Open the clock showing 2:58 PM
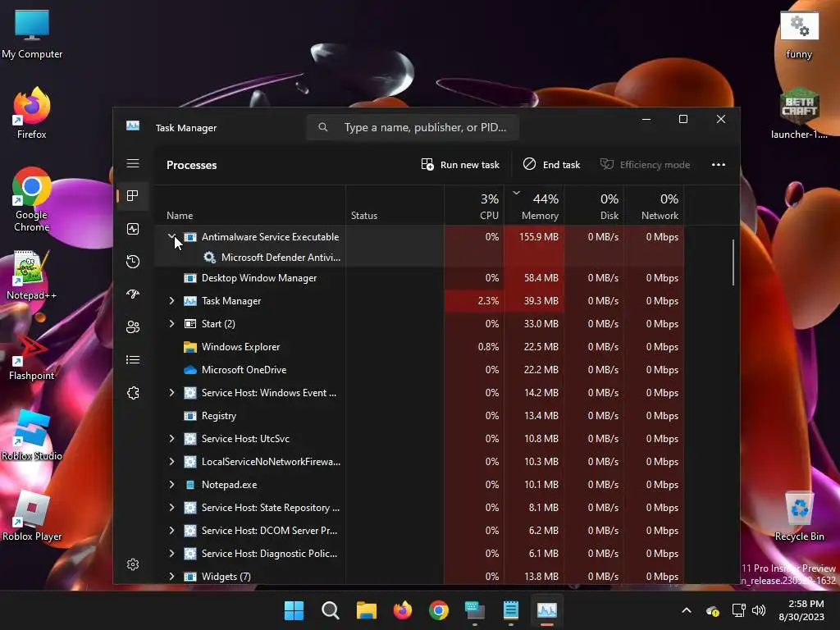 pos(802,610)
